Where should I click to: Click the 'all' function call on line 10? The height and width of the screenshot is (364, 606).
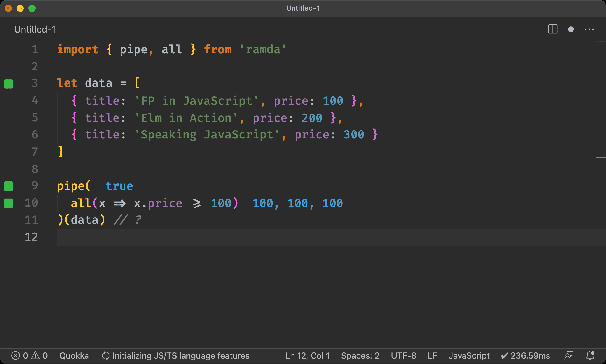click(x=81, y=203)
